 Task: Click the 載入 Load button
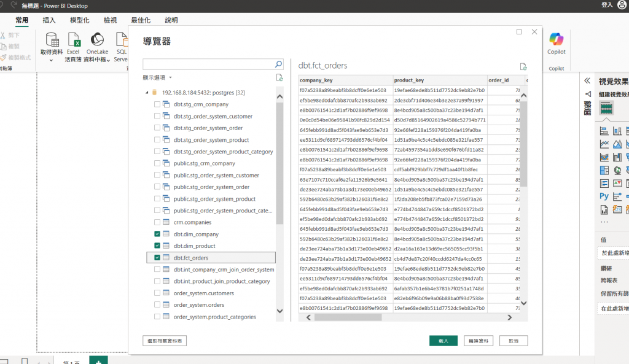(x=443, y=341)
